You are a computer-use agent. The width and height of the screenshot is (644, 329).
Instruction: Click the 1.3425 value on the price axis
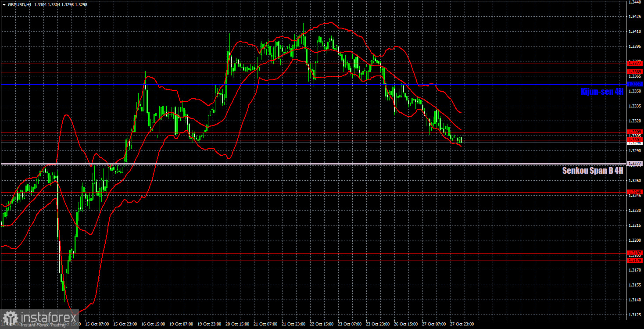[x=635, y=17]
